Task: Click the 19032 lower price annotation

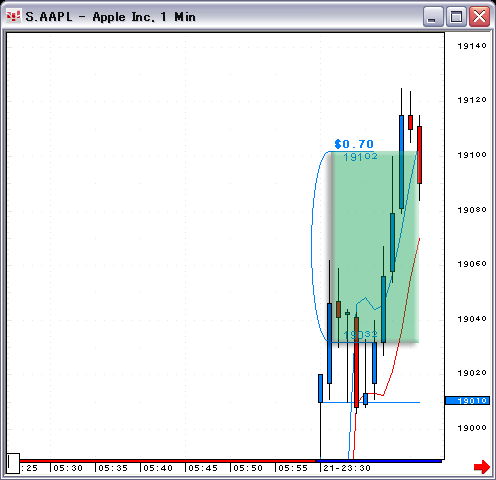Action: point(360,334)
